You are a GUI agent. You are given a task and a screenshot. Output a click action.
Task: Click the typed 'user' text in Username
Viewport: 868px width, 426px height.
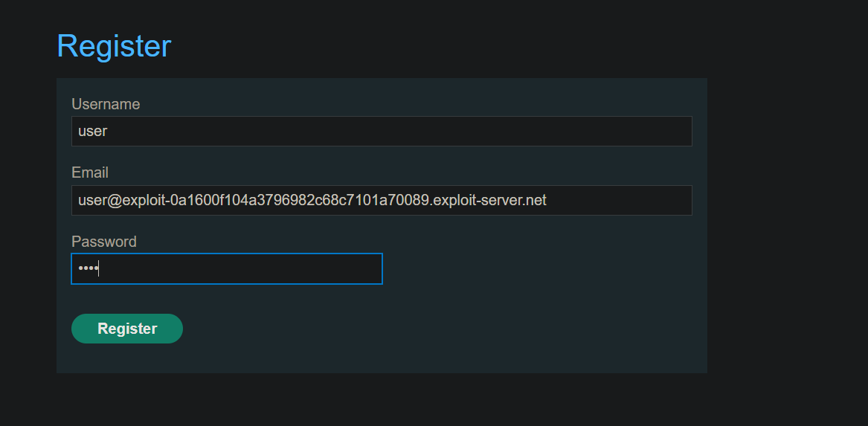tap(93, 132)
